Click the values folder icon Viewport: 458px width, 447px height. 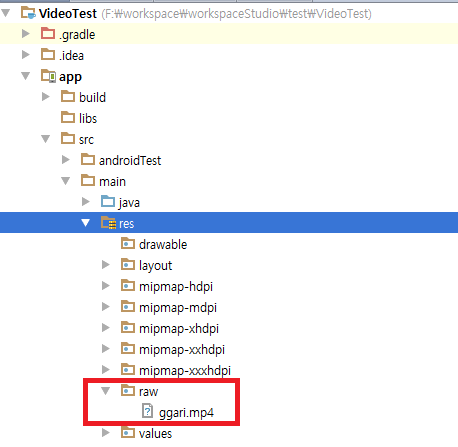[128, 432]
